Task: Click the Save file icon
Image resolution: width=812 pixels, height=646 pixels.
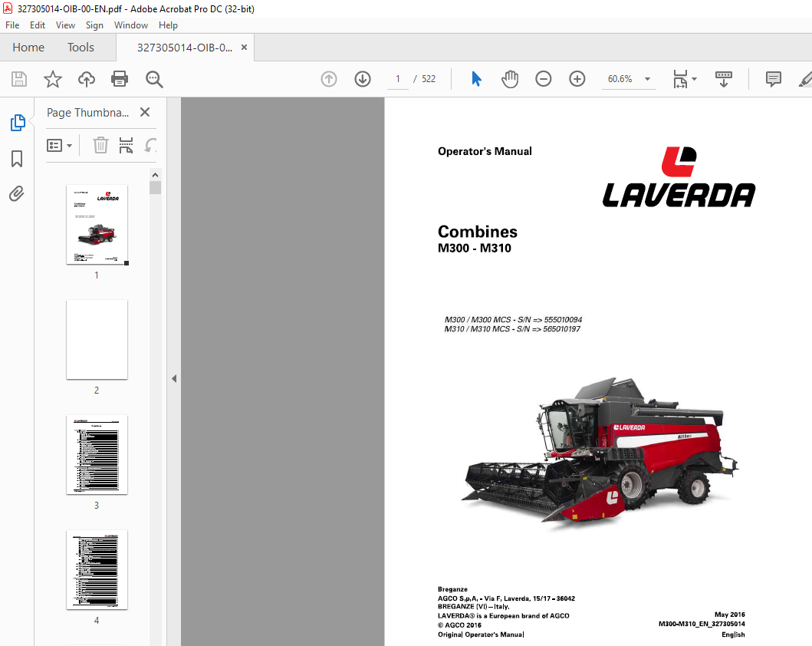Action: point(19,79)
